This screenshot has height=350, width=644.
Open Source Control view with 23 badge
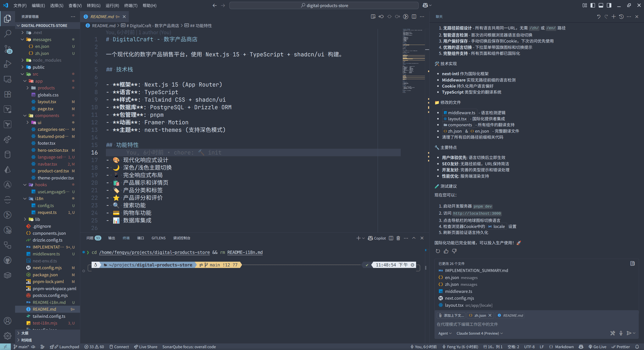tap(8, 49)
